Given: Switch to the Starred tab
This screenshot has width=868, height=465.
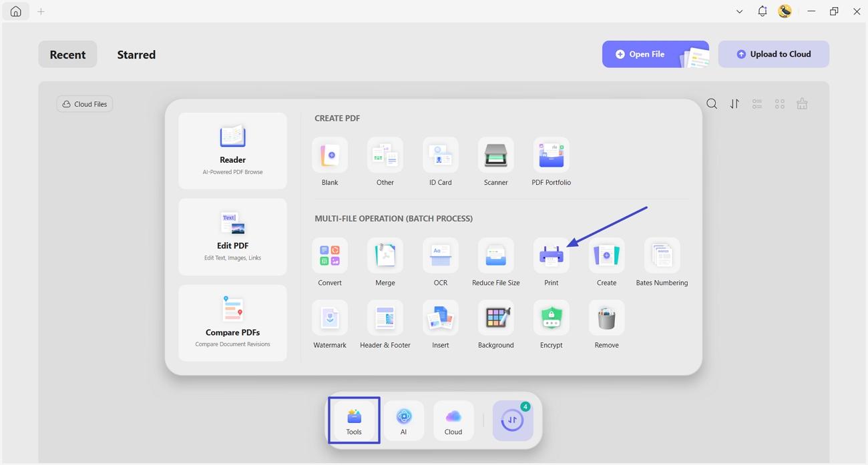Looking at the screenshot, I should click(x=136, y=55).
